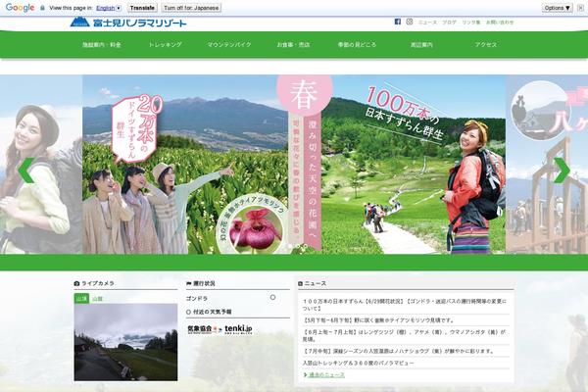Click the ニュース section heading
588x392 pixels.
pos(313,283)
